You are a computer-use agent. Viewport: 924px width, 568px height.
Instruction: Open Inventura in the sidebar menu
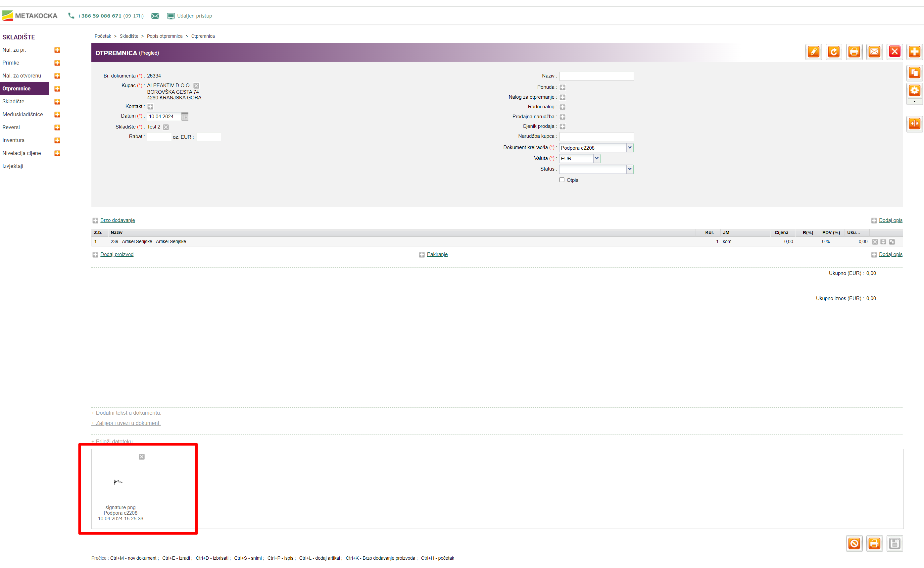click(14, 140)
